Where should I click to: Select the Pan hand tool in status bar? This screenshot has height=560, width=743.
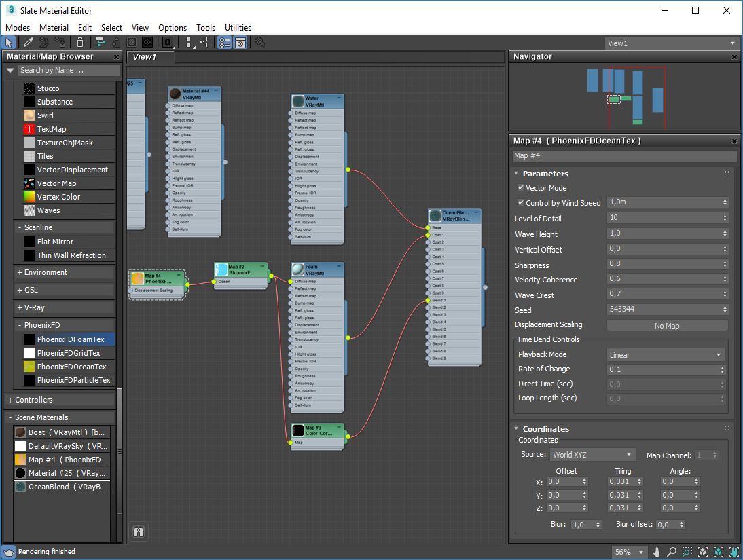coord(657,552)
